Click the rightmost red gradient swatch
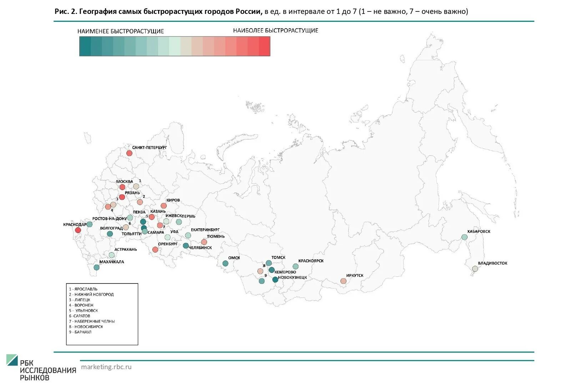This screenshot has height=392, width=575. pyautogui.click(x=264, y=46)
